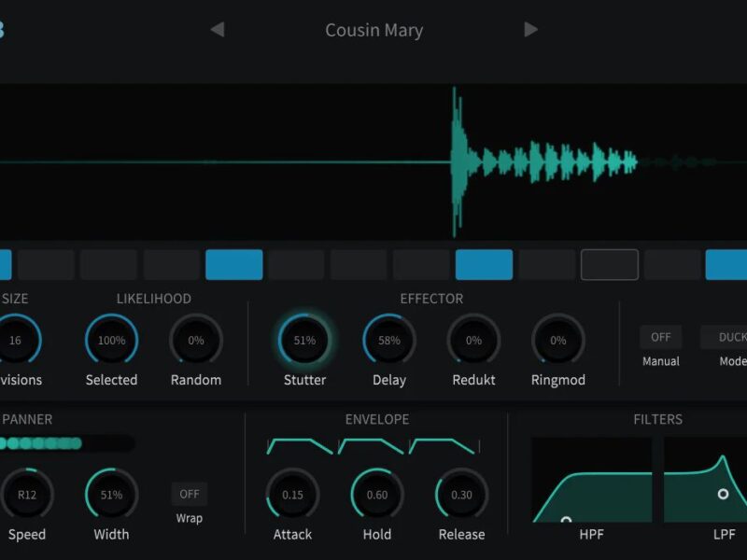Screen dimensions: 747x560
Task: Click the Ringmod effector knob
Action: coord(557,341)
